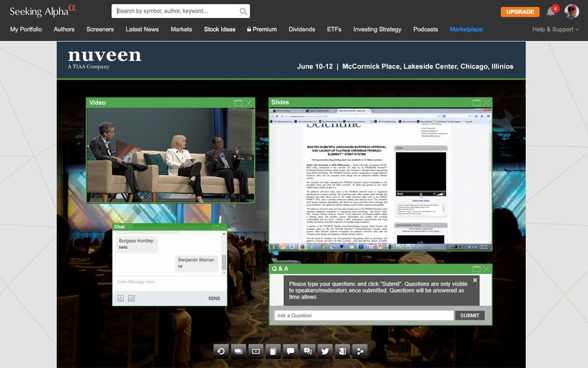The image size is (588, 368).
Task: Open the user profile avatar
Action: click(x=572, y=11)
